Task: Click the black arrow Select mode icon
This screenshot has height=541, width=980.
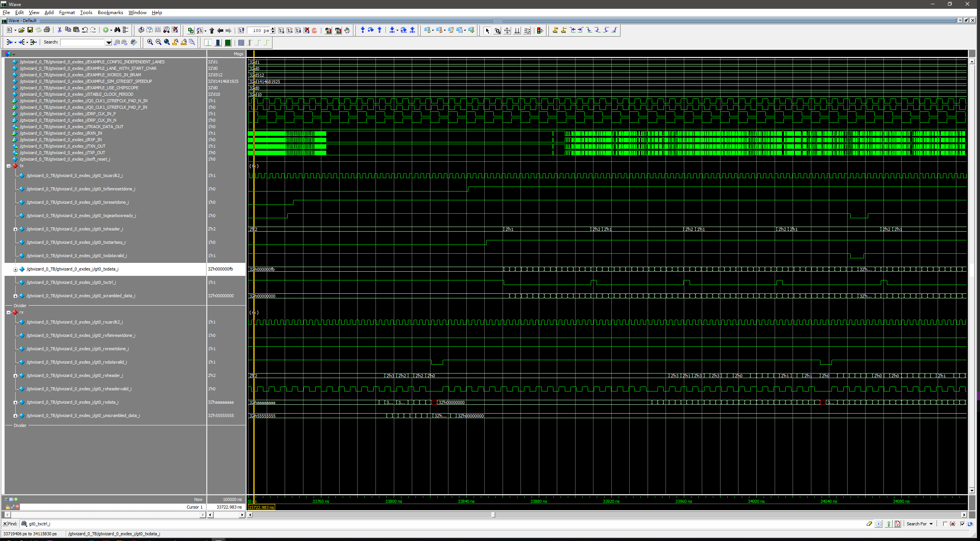Action: pyautogui.click(x=487, y=31)
